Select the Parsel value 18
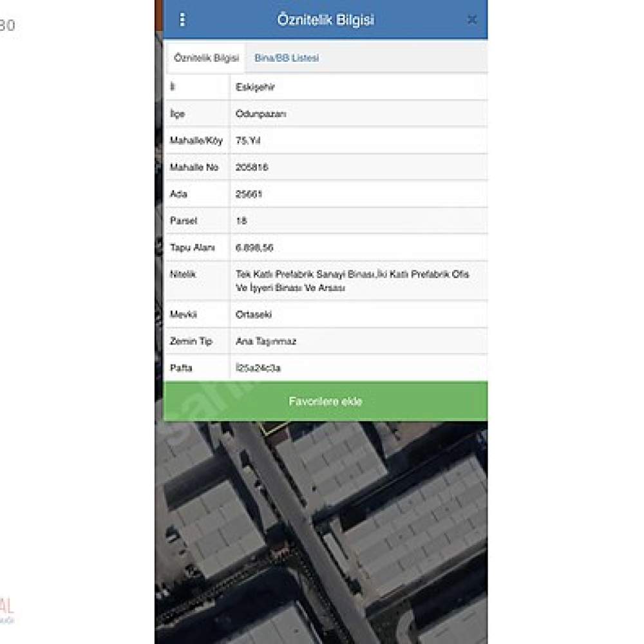The width and height of the screenshot is (644, 644). (x=241, y=220)
